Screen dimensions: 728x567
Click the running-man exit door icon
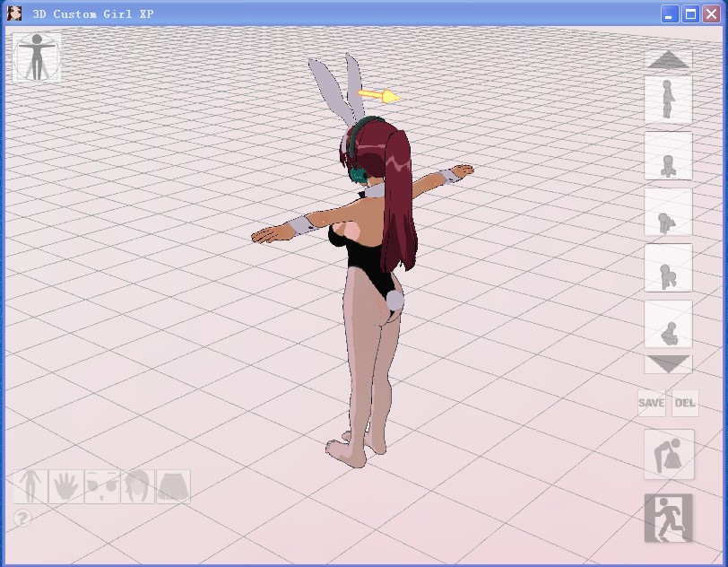668,518
